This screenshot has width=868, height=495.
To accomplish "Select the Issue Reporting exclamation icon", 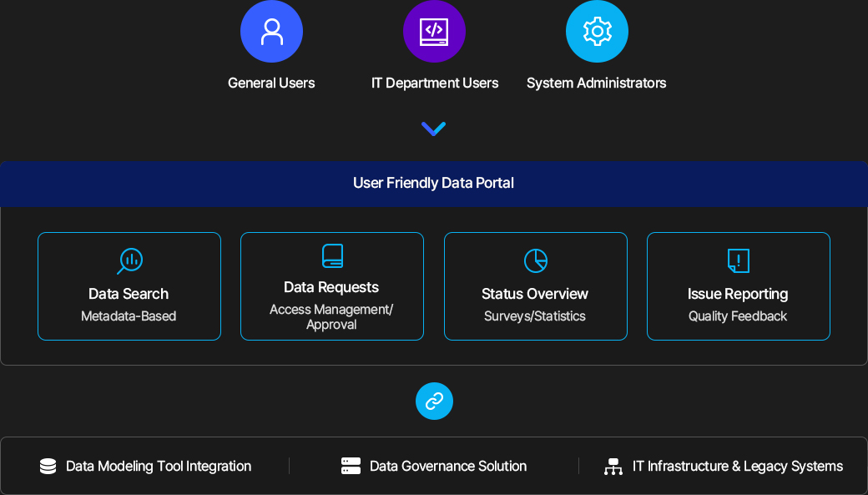I will click(x=739, y=260).
